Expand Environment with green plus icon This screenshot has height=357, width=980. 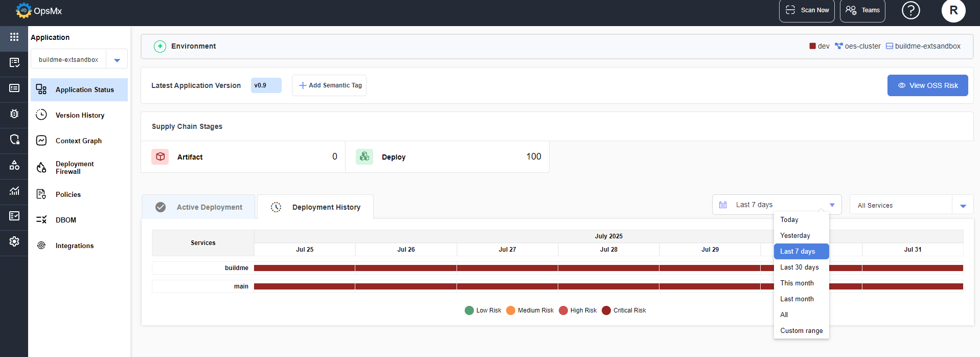pos(160,47)
